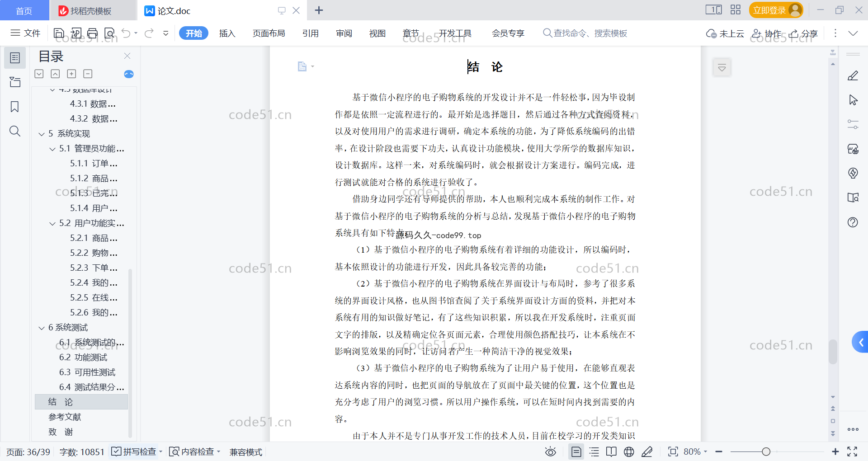Go to 6.3 可用性测试 in outline
The height and width of the screenshot is (461, 868).
(x=87, y=372)
